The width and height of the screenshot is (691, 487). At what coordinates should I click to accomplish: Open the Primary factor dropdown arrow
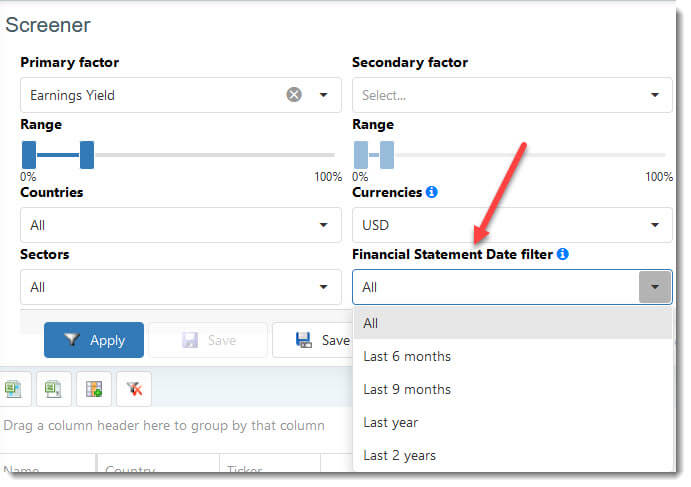[323, 95]
